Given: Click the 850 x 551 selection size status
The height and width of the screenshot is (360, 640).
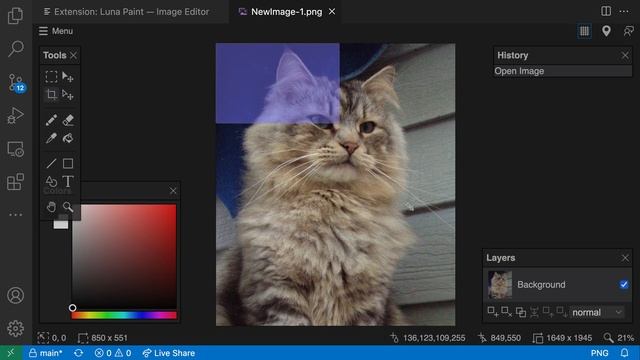Looking at the screenshot, I should [x=103, y=338].
